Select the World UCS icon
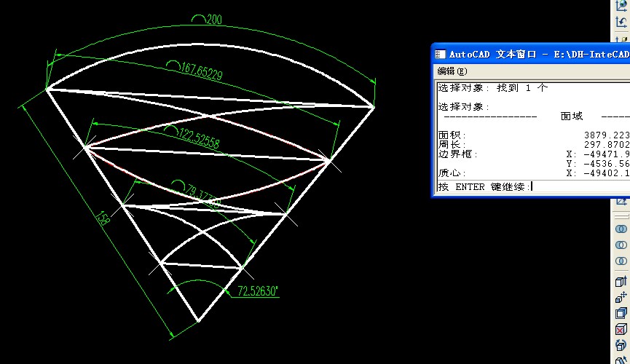Viewport: 630px width, 364px height. [x=621, y=6]
